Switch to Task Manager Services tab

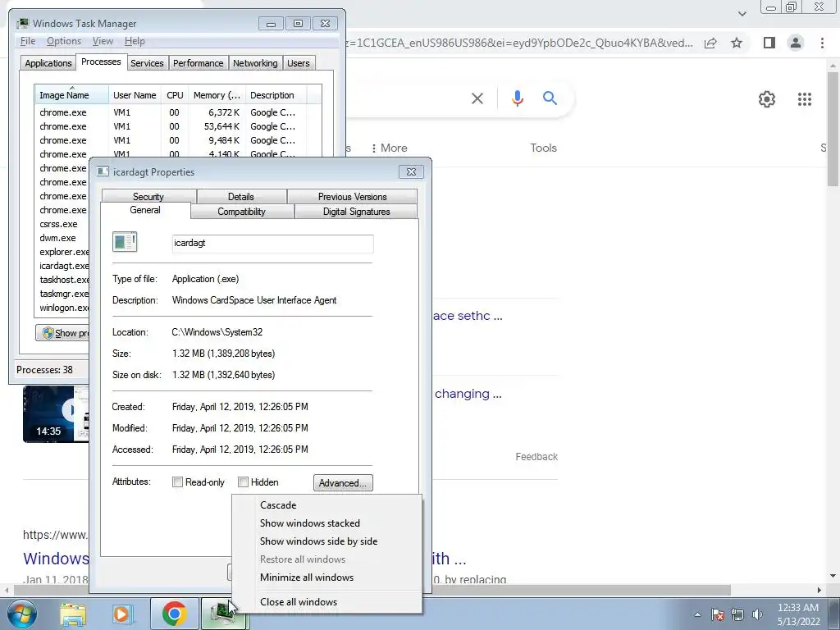tap(147, 63)
